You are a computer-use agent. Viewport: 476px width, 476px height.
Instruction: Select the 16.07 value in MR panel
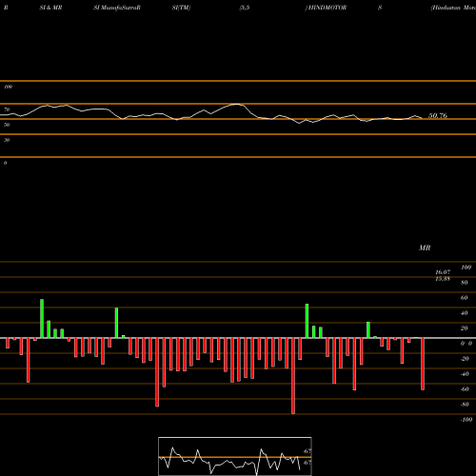pos(443,272)
